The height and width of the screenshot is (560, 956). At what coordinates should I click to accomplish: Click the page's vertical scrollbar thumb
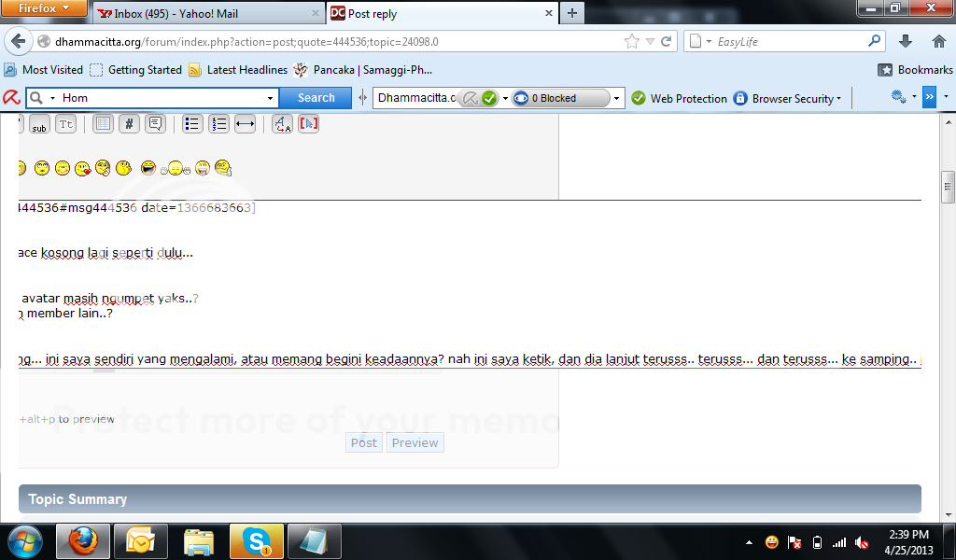click(x=948, y=187)
